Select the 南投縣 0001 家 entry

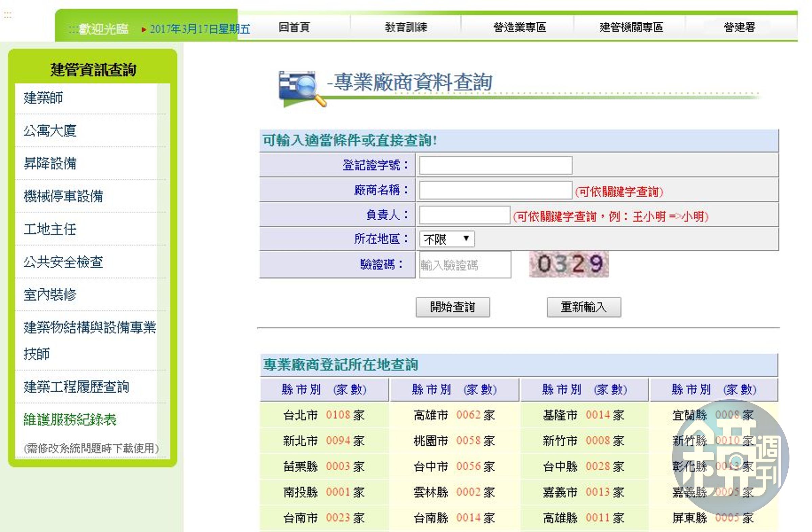324,492
